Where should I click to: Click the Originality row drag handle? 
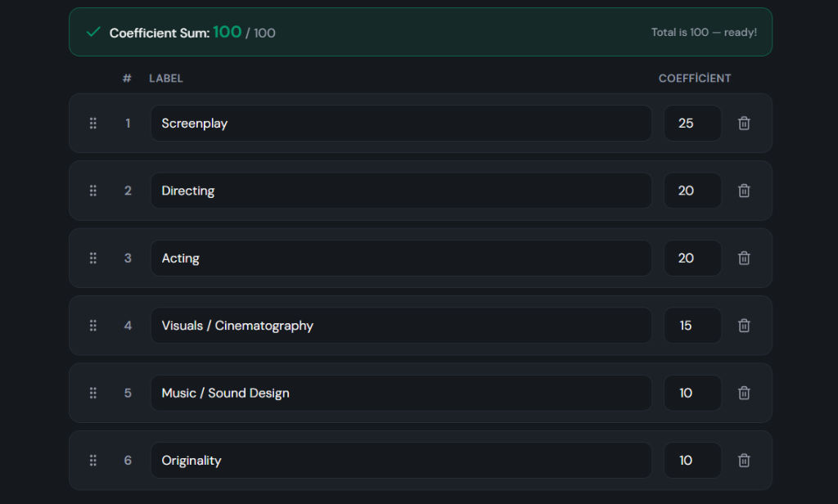coord(93,460)
